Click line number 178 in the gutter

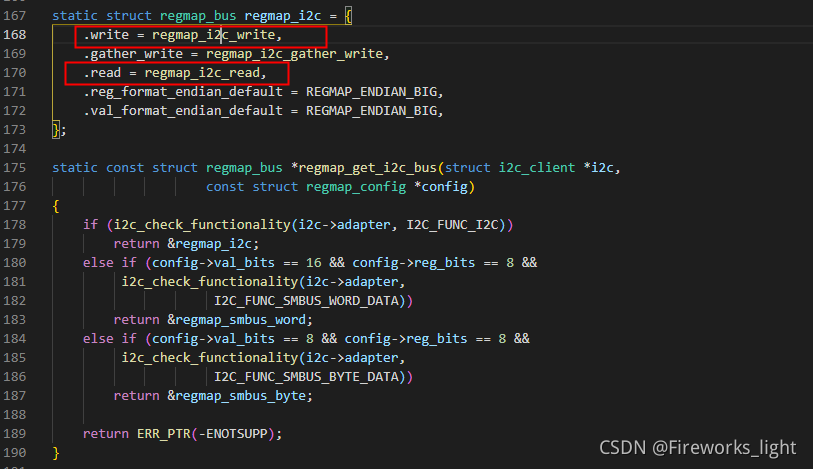pyautogui.click(x=15, y=225)
